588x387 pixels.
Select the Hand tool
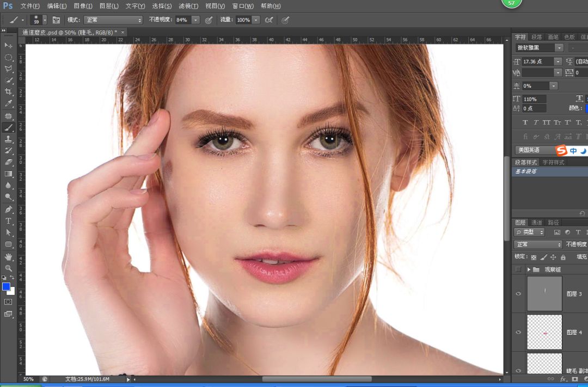[x=8, y=256]
